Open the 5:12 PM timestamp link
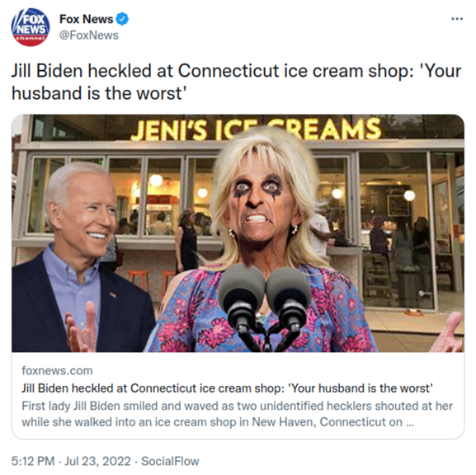This screenshot has height=475, width=476. [33, 461]
